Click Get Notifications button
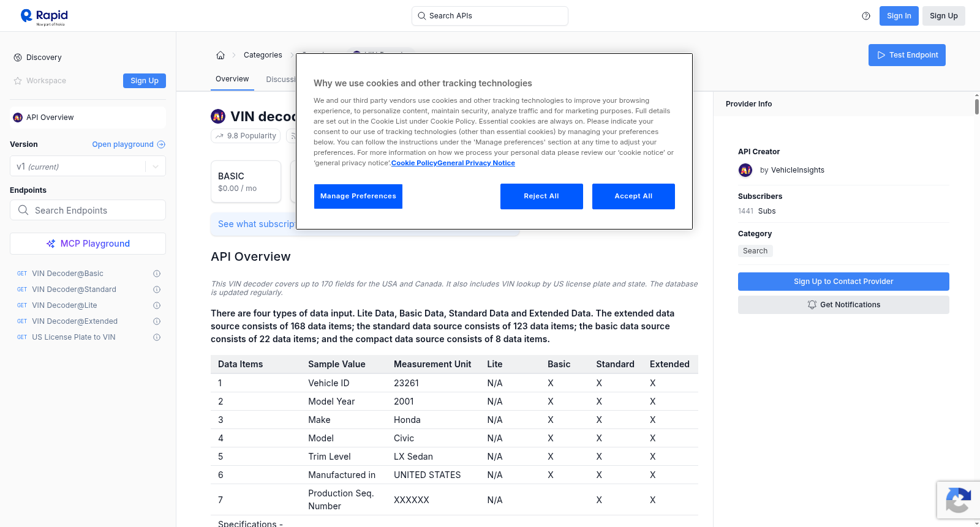980x527 pixels. point(843,305)
